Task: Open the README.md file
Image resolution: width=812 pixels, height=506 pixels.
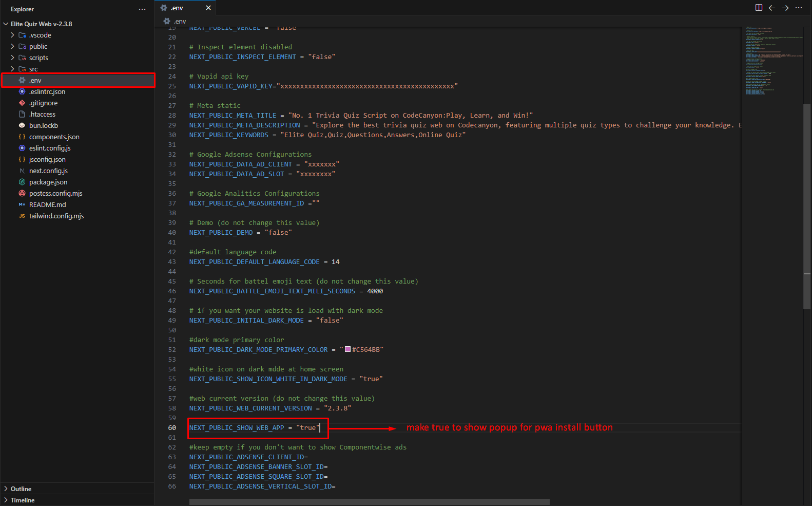Action: (47, 204)
